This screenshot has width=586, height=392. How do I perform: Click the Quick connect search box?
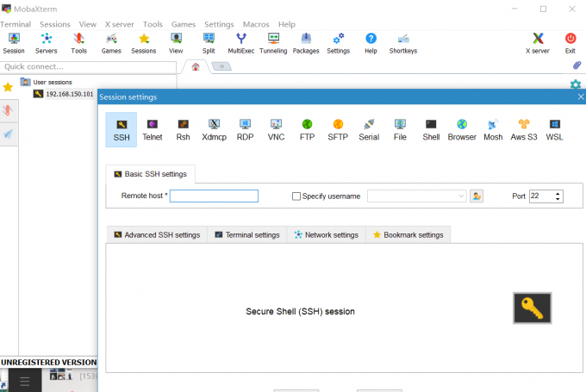88,67
